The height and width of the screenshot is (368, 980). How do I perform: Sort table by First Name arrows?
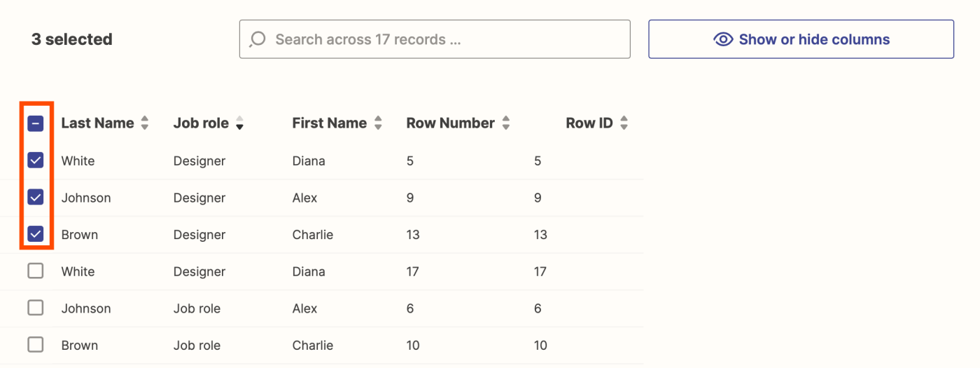tap(378, 123)
